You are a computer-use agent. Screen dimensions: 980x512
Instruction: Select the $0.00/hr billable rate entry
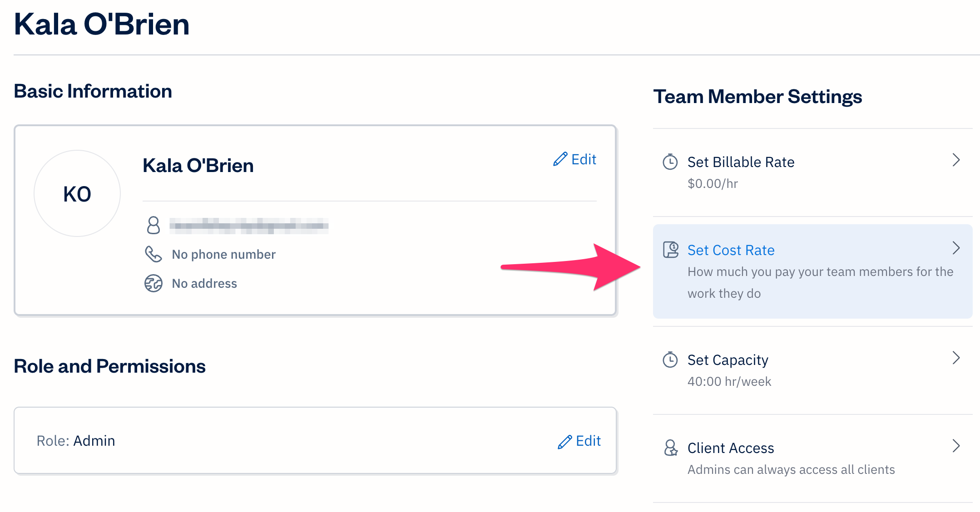point(713,183)
